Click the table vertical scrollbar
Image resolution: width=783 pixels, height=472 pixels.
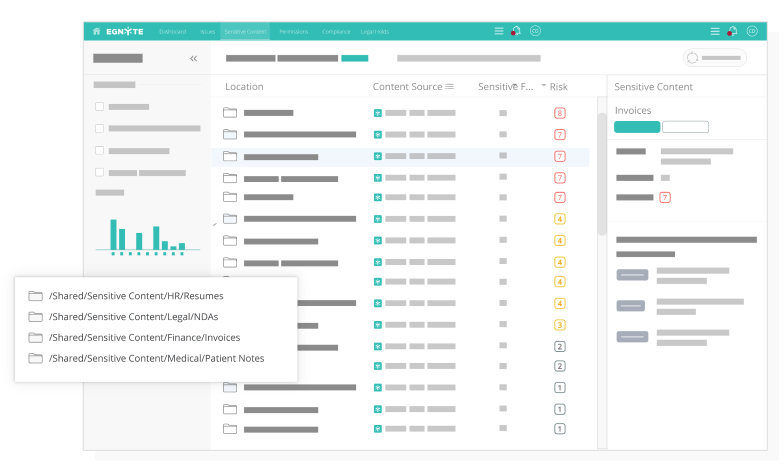pos(601,175)
